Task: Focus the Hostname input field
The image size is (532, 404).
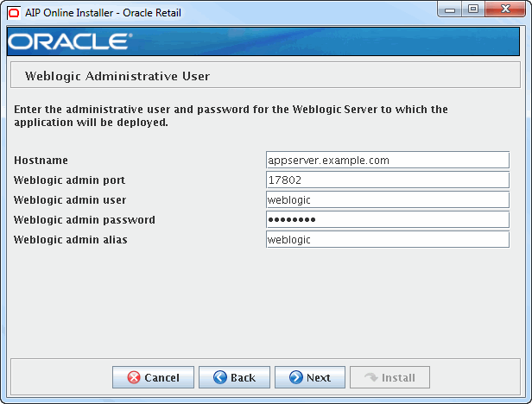Action: pyautogui.click(x=388, y=160)
